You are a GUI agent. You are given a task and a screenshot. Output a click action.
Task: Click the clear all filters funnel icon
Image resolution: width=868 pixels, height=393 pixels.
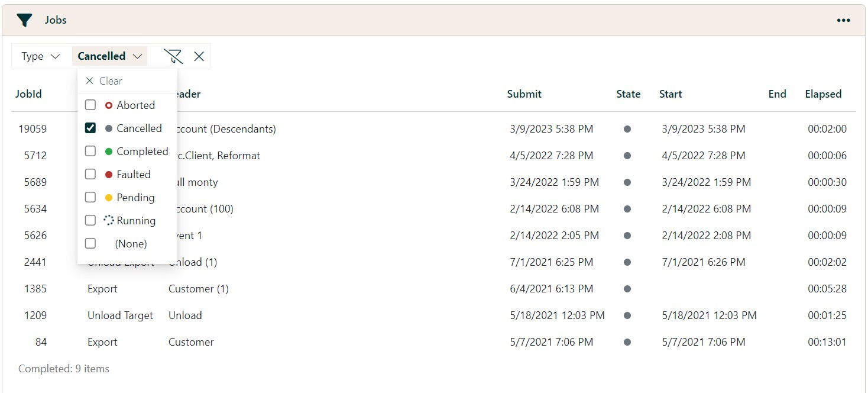click(x=173, y=56)
